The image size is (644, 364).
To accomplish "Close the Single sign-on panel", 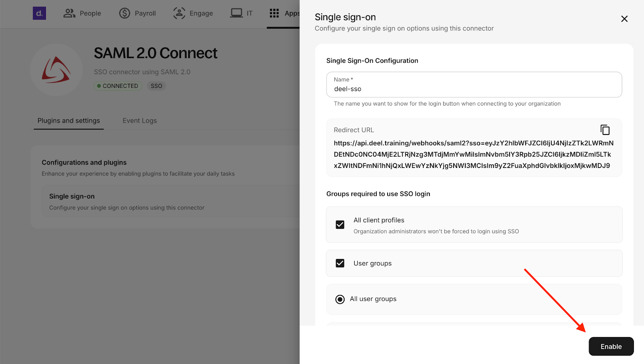I will 624,19.
